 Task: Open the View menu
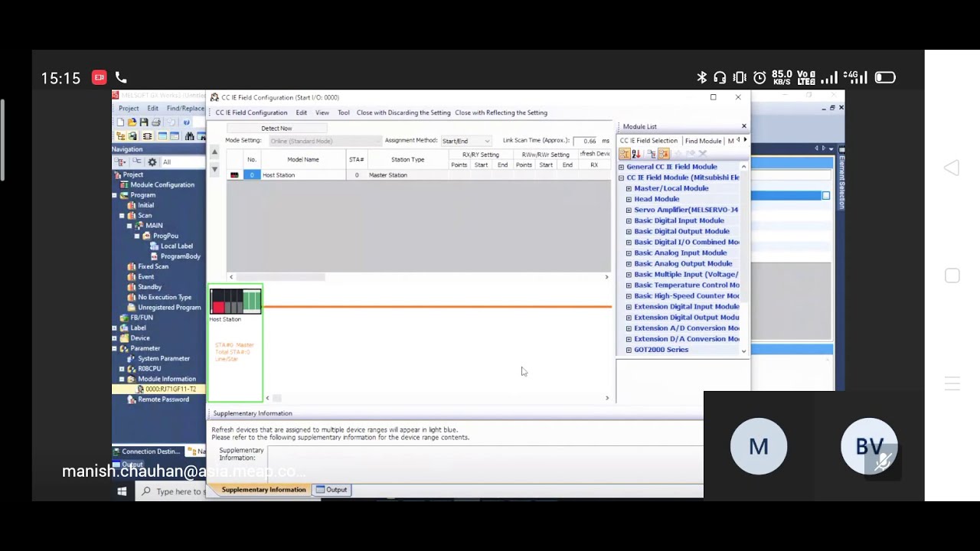click(322, 112)
